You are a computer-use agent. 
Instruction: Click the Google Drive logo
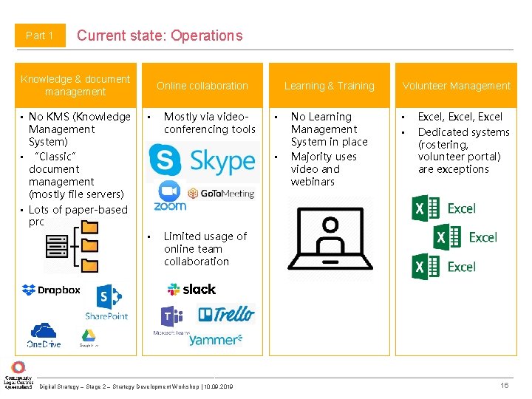tap(89, 338)
